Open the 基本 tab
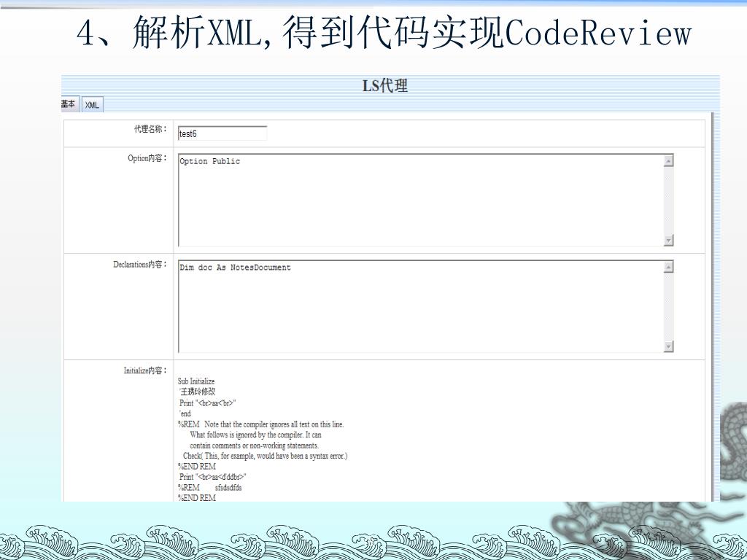This screenshot has width=747, height=560. tap(69, 104)
